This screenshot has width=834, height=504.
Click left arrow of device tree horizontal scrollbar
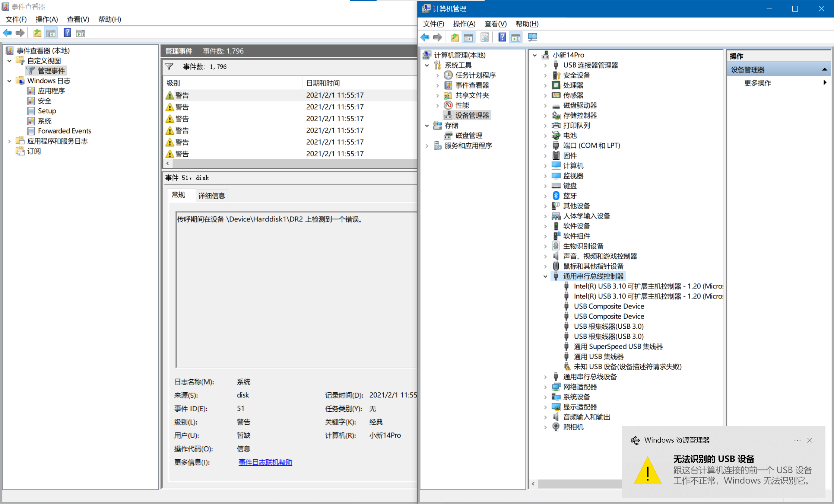pyautogui.click(x=533, y=484)
